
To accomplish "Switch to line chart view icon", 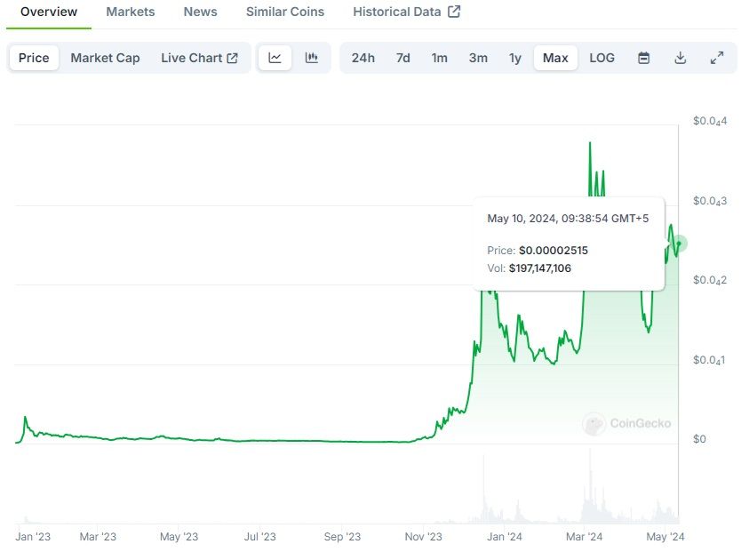I will 275,58.
